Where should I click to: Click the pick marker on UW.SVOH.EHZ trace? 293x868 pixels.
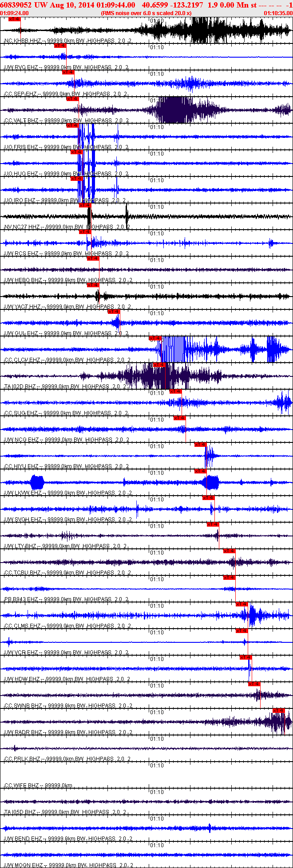coord(209,498)
